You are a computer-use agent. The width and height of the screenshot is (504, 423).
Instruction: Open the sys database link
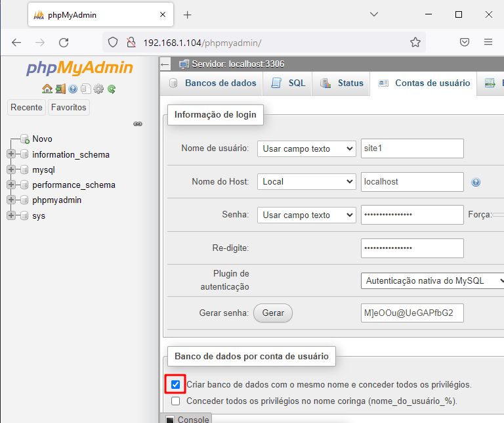(39, 215)
